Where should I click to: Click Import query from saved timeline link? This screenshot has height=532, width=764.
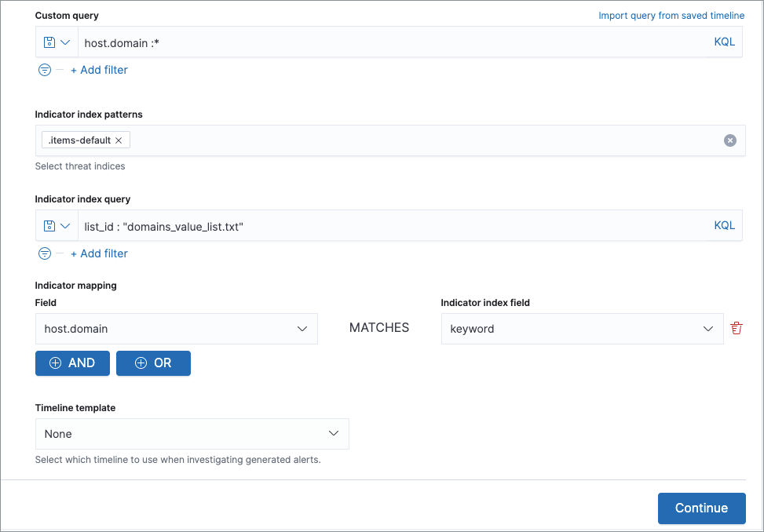point(671,16)
